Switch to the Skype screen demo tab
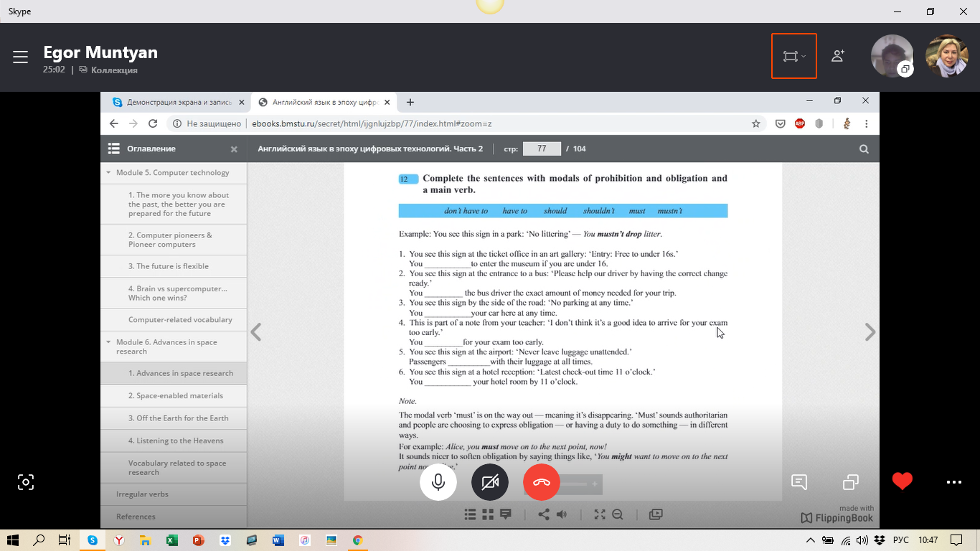This screenshot has height=551, width=980. (x=178, y=103)
